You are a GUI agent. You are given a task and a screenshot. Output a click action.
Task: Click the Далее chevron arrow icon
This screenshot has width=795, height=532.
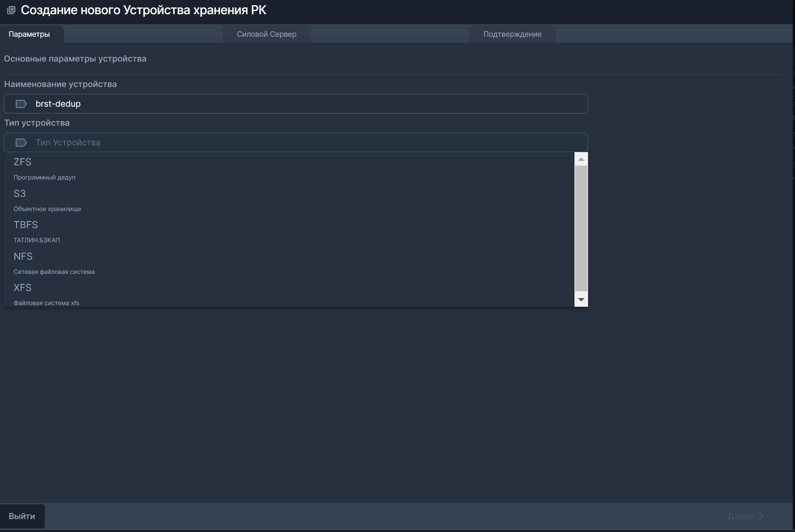(x=761, y=516)
